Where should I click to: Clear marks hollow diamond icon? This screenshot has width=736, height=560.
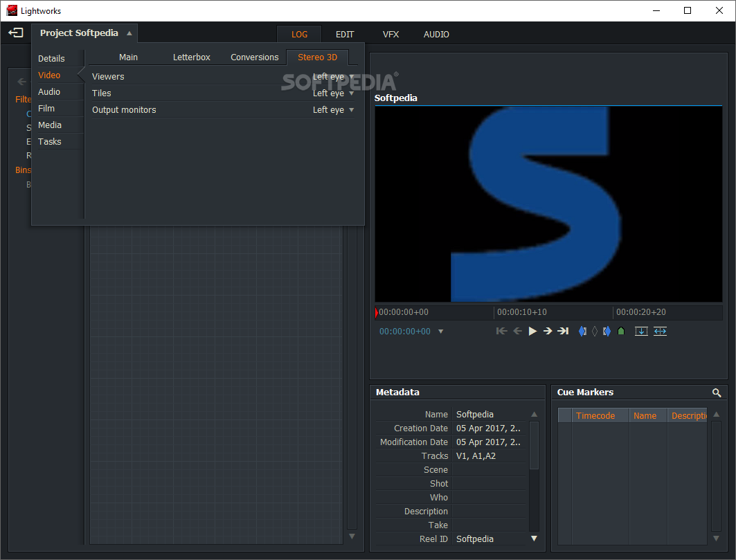[595, 332]
